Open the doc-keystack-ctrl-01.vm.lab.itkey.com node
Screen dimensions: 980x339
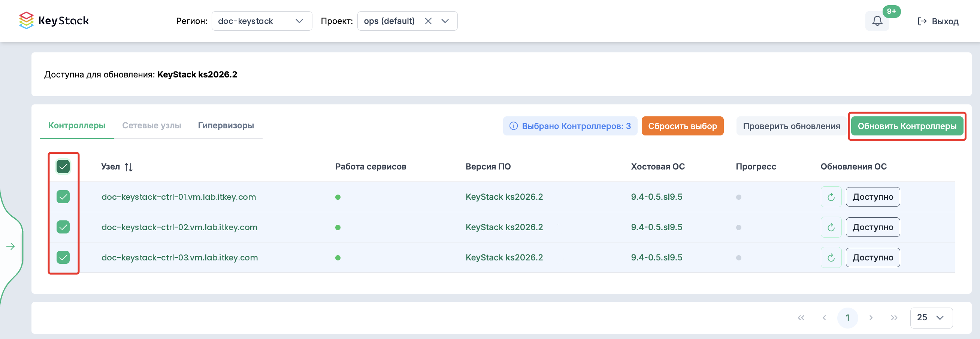[179, 197]
